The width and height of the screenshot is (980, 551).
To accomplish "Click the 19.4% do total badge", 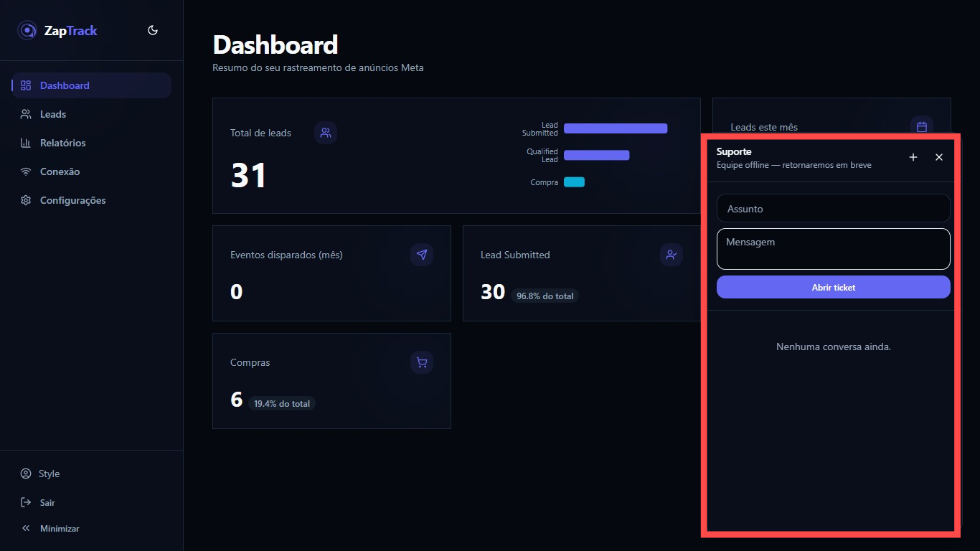I will (x=282, y=403).
